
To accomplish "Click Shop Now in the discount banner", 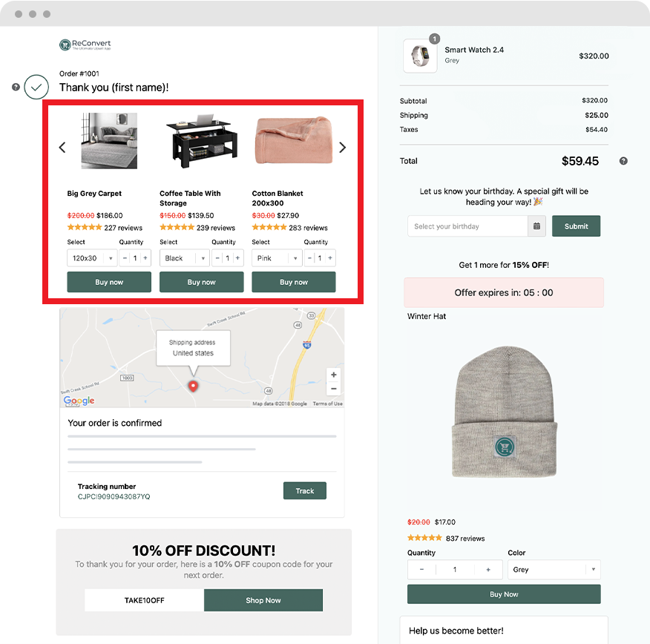I will 263,600.
